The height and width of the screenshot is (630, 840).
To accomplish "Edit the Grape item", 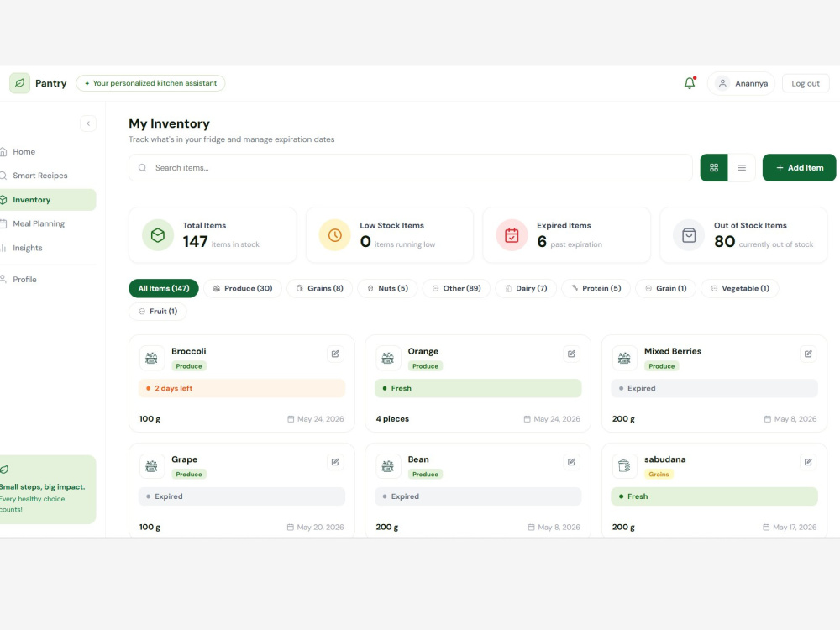I will pyautogui.click(x=335, y=462).
